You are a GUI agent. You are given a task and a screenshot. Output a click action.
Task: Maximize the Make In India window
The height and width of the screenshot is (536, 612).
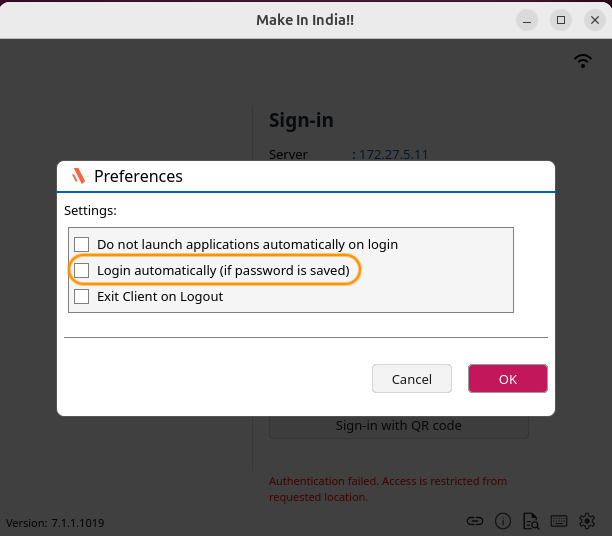(561, 19)
